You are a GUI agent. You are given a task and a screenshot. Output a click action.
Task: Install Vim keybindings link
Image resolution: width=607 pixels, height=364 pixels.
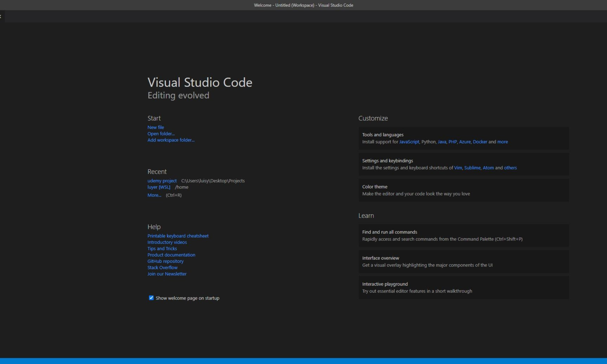(458, 168)
